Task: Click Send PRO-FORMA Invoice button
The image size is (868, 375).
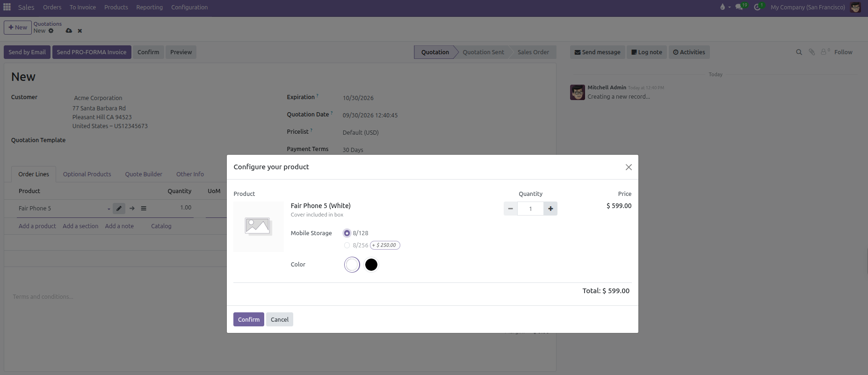Action: pyautogui.click(x=92, y=52)
